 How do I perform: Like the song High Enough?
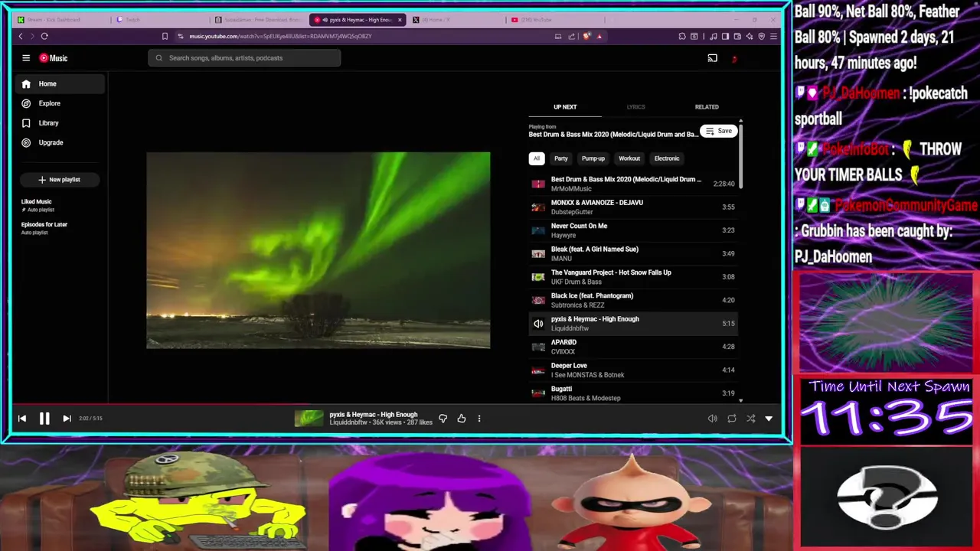pyautogui.click(x=462, y=419)
